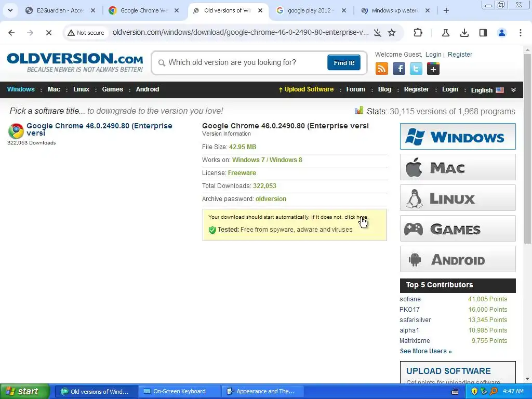Viewport: 532px width, 399px height.
Task: Switch to the windows xp water tab
Action: (395, 10)
